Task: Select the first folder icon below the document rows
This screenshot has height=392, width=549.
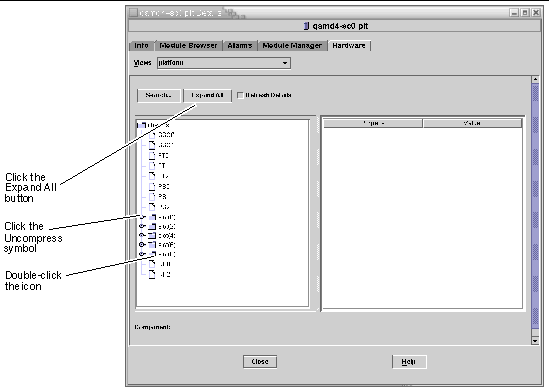Action: 152,217
